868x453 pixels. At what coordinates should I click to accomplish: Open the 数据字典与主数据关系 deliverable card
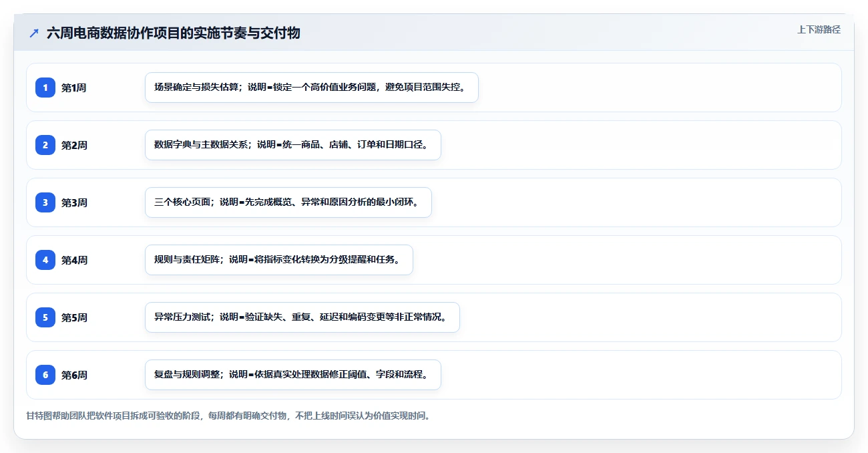tap(293, 145)
